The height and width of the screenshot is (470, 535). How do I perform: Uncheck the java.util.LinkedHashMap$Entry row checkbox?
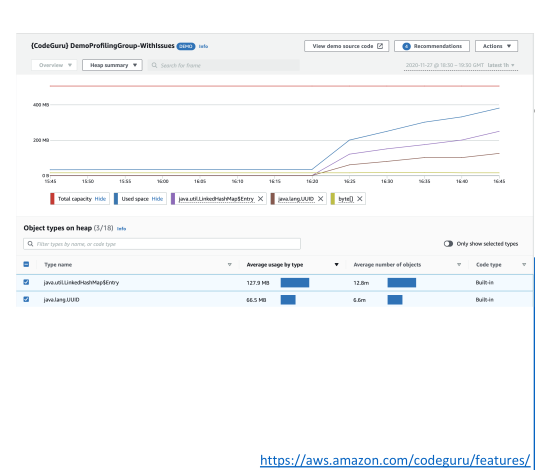[26, 282]
